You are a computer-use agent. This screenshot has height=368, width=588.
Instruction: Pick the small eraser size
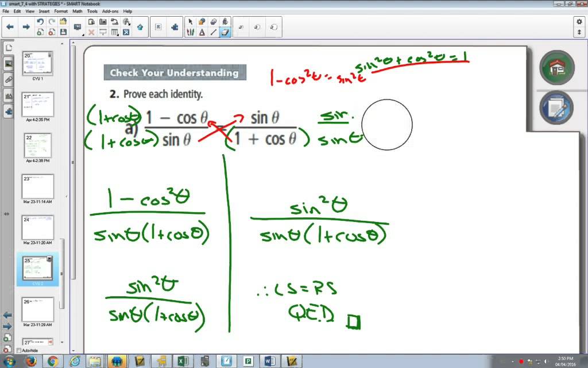pyautogui.click(x=241, y=27)
